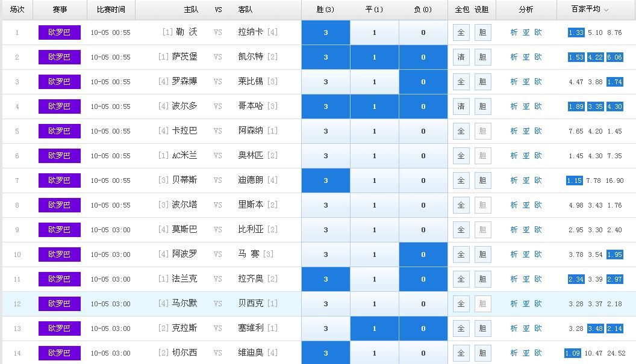Screen dimensions: 636x364
Task: Select odds 1.09 for 切尔西 match
Action: (x=572, y=353)
